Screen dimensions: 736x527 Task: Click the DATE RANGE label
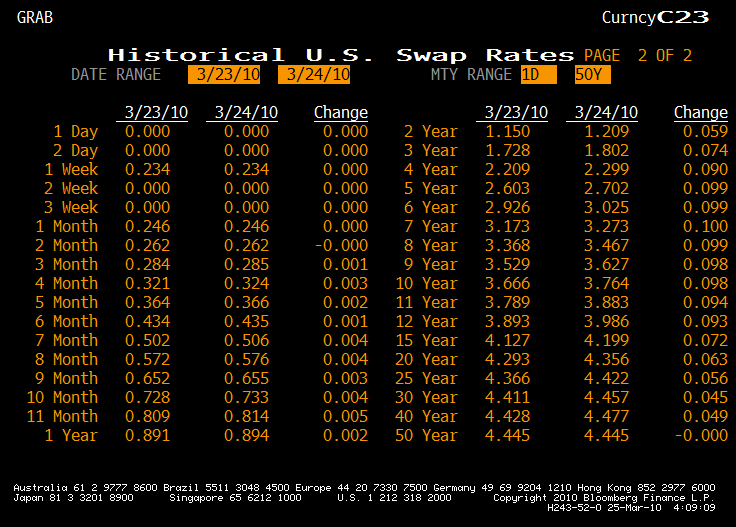pos(116,75)
